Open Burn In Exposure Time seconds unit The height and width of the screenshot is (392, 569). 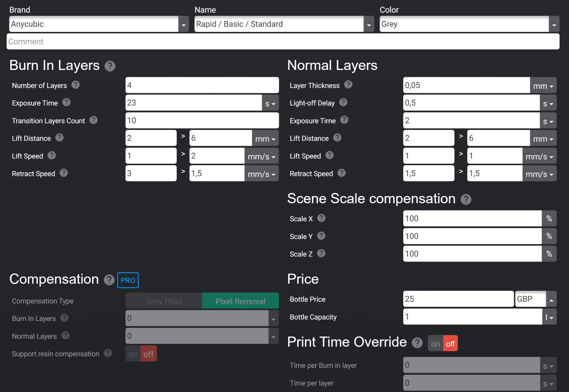[270, 103]
